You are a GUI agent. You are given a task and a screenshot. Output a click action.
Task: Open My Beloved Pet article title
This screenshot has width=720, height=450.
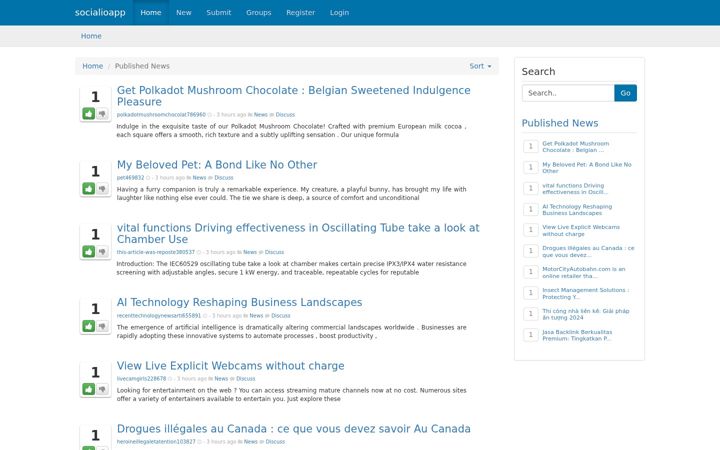[217, 165]
